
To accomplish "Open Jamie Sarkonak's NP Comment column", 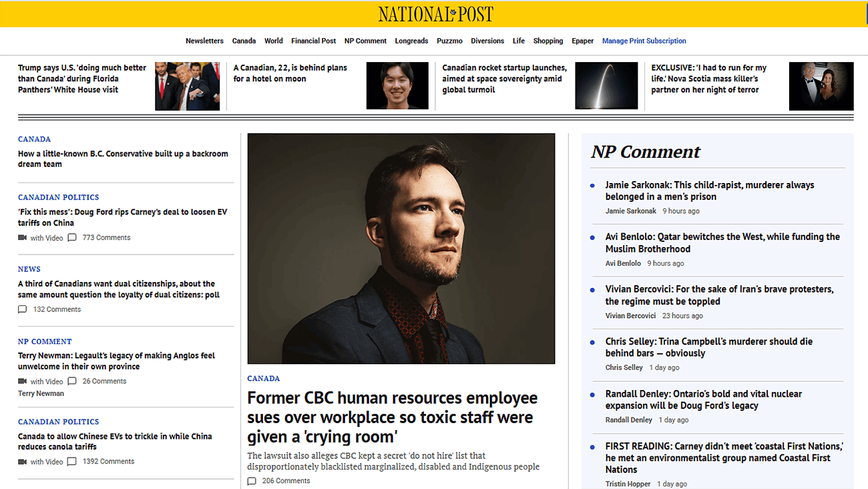I will coord(709,190).
